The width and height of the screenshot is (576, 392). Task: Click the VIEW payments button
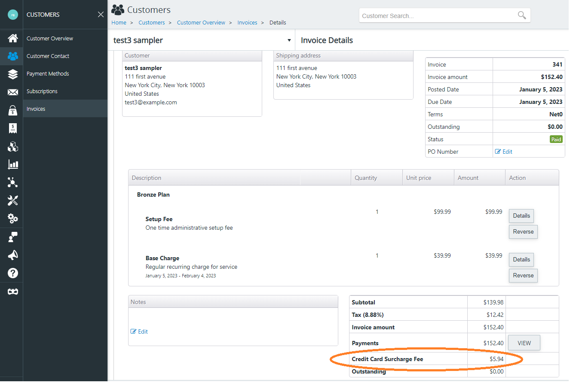pyautogui.click(x=524, y=343)
